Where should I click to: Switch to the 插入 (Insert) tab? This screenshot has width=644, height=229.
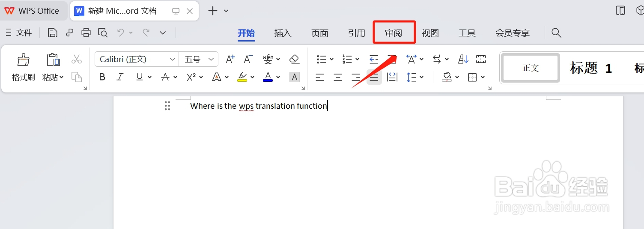(x=283, y=33)
